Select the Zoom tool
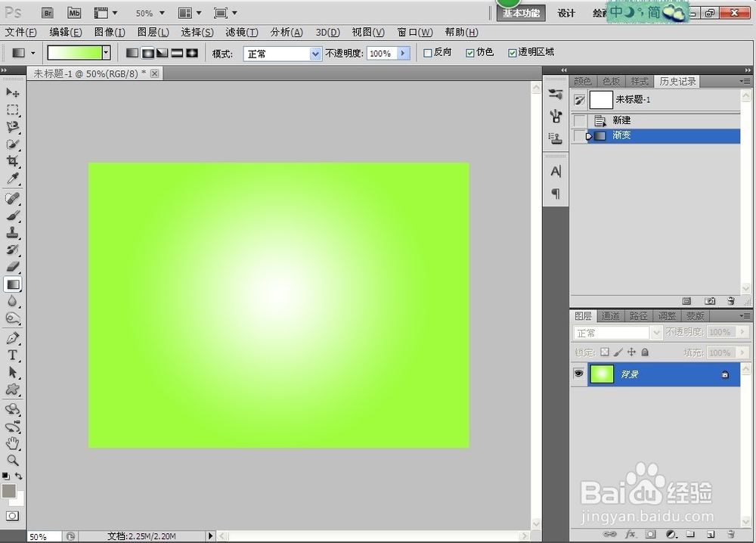This screenshot has width=756, height=543. (x=13, y=461)
